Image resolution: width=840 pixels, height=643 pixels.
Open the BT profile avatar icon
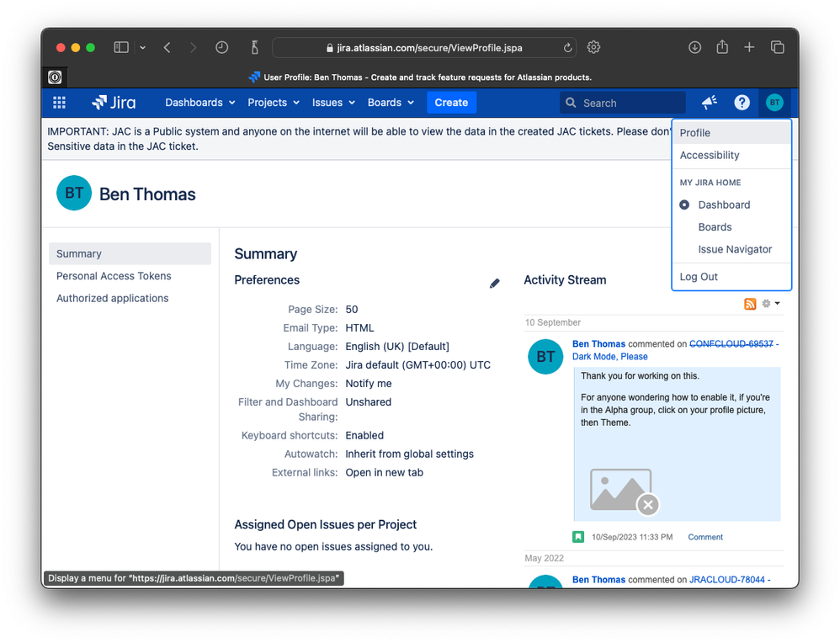pyautogui.click(x=774, y=103)
